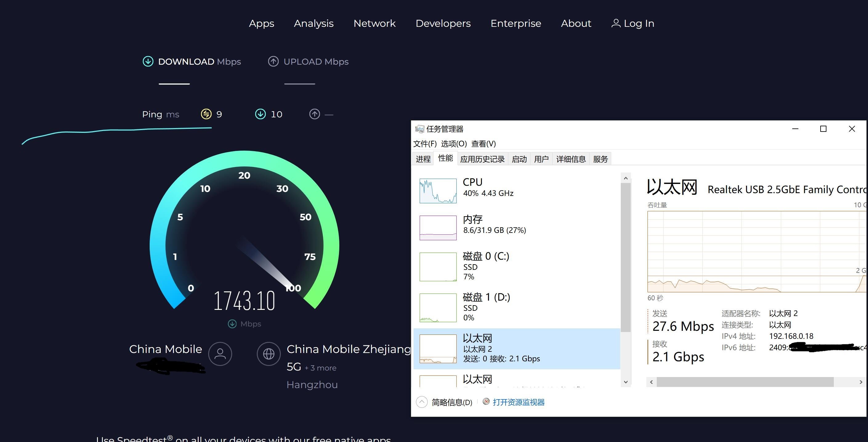Open the 查看(V) menu in Task Manager
Image resolution: width=868 pixels, height=442 pixels.
[483, 144]
